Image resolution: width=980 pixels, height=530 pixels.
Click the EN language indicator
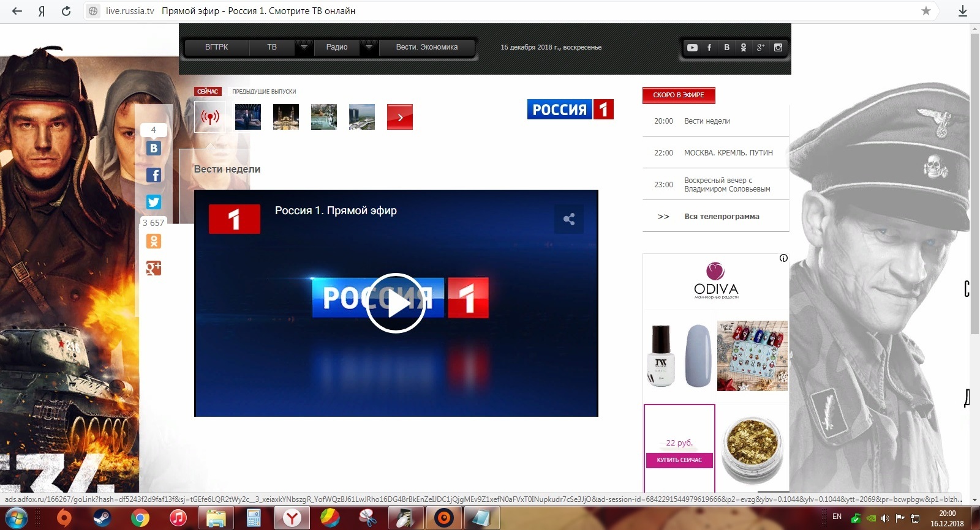(837, 517)
